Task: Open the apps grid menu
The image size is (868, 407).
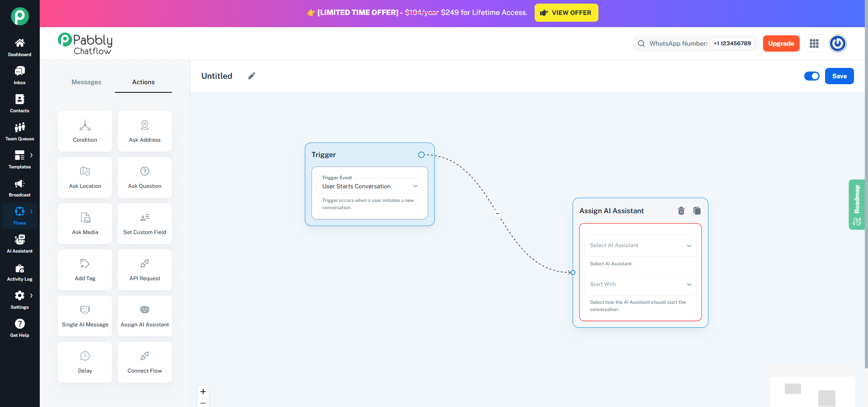Action: click(x=814, y=43)
